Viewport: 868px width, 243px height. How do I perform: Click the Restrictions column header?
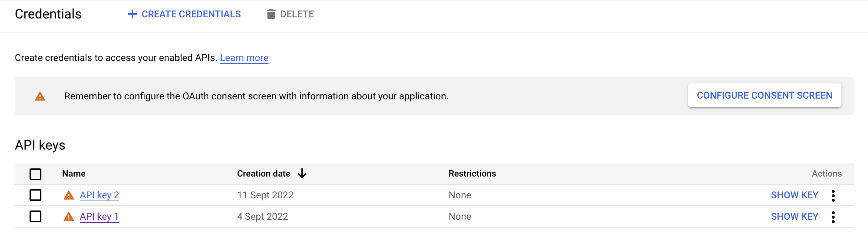(472, 173)
